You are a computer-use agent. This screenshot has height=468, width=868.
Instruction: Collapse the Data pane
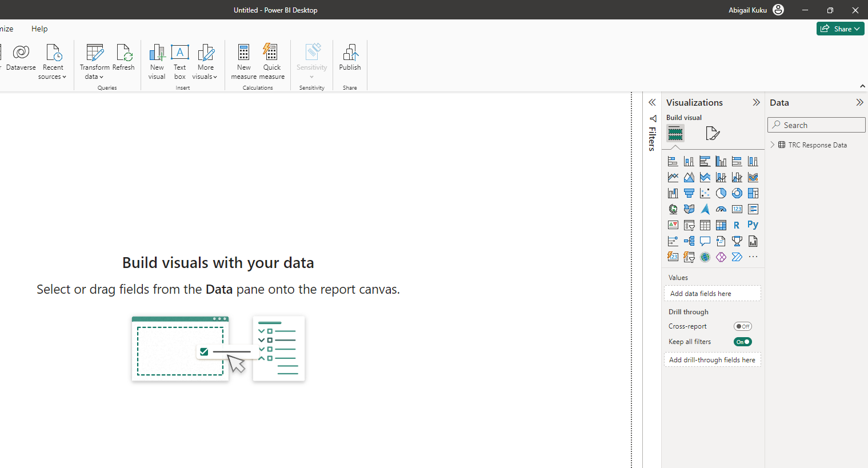(859, 102)
